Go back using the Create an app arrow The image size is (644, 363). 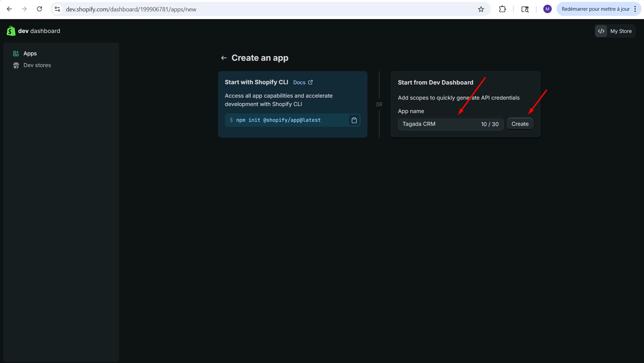tap(224, 58)
